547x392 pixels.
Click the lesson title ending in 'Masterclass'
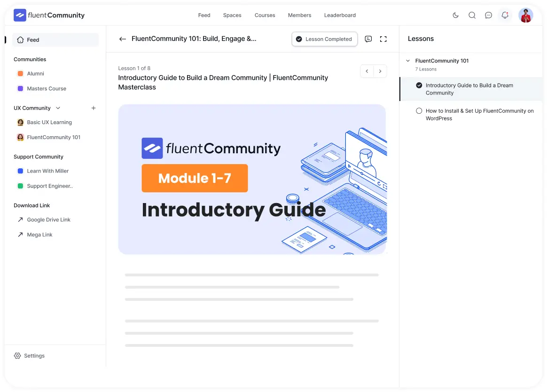[x=223, y=82]
